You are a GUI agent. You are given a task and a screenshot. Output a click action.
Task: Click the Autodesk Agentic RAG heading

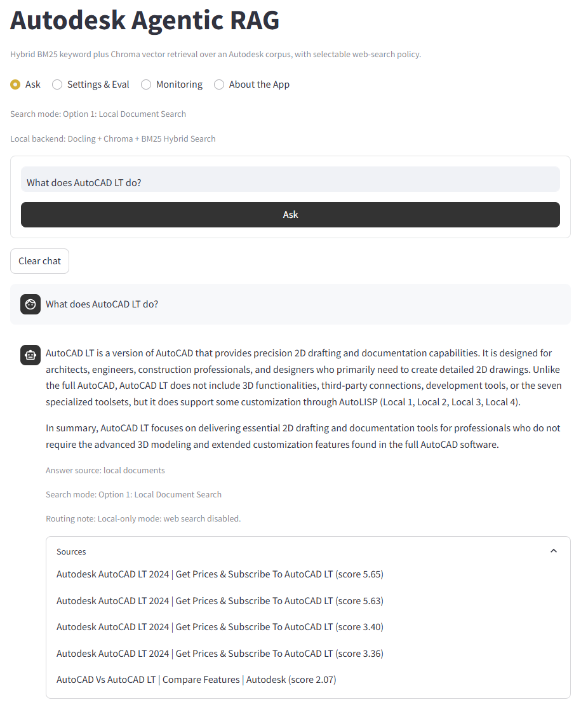145,20
